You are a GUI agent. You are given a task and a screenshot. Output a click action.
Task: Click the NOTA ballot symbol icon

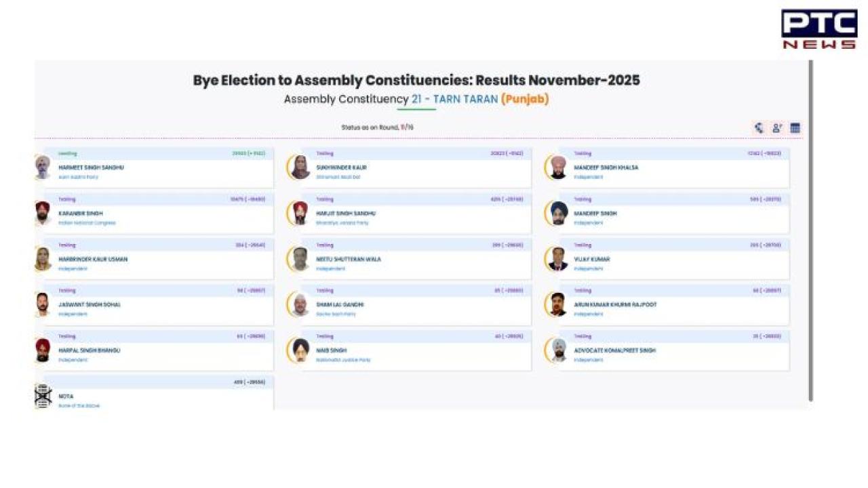43,396
